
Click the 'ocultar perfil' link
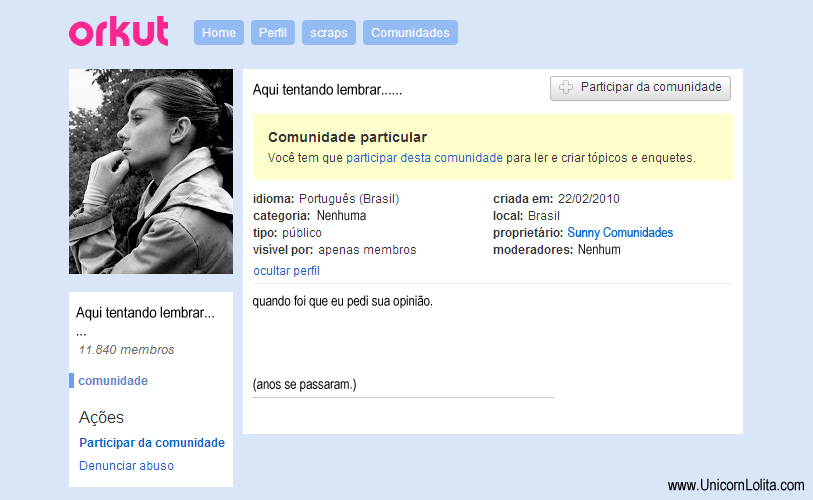click(286, 271)
